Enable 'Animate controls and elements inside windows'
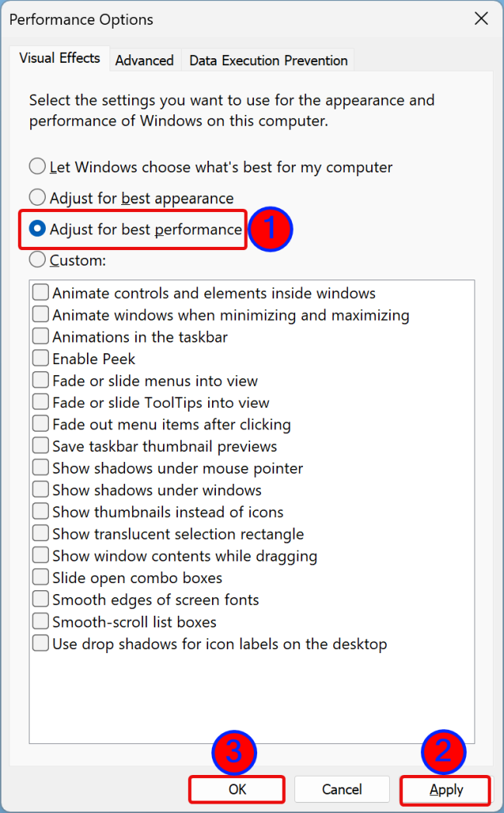 40,294
